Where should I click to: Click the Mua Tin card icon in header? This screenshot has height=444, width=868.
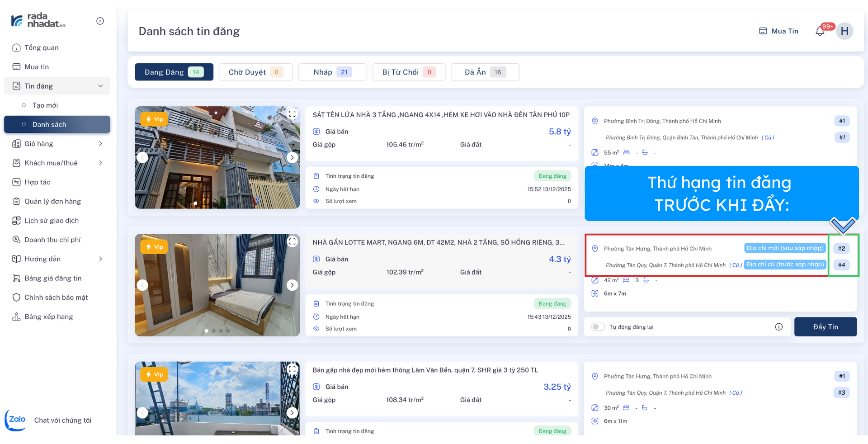coord(763,31)
